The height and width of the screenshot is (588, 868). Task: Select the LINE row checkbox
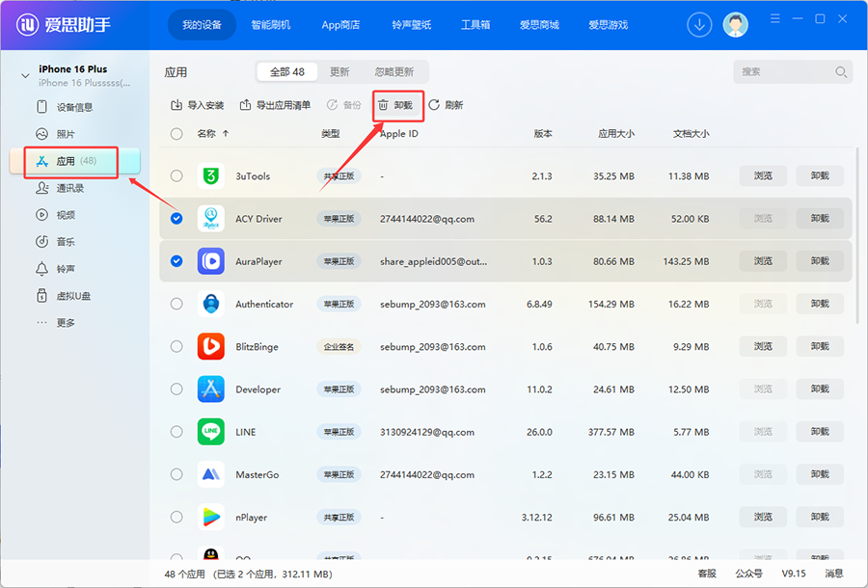(x=176, y=432)
